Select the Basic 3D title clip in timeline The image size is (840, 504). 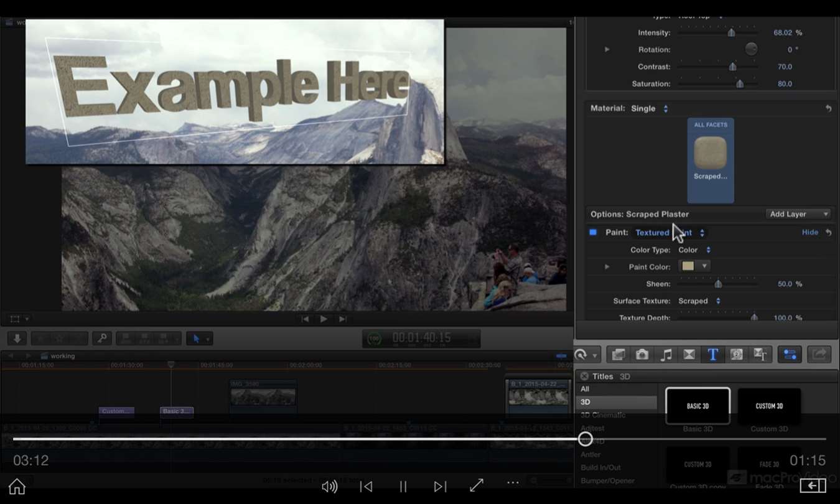pos(177,411)
